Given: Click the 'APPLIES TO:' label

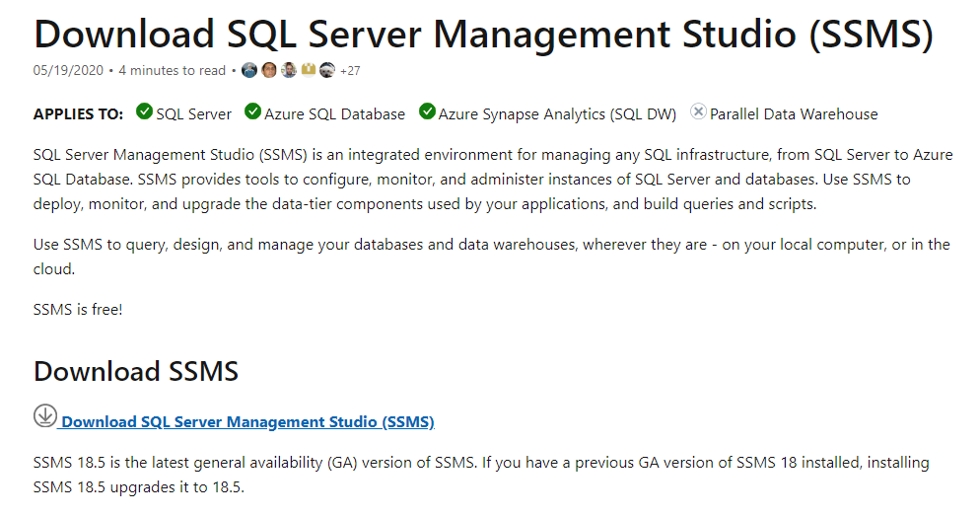Looking at the screenshot, I should click(x=78, y=114).
